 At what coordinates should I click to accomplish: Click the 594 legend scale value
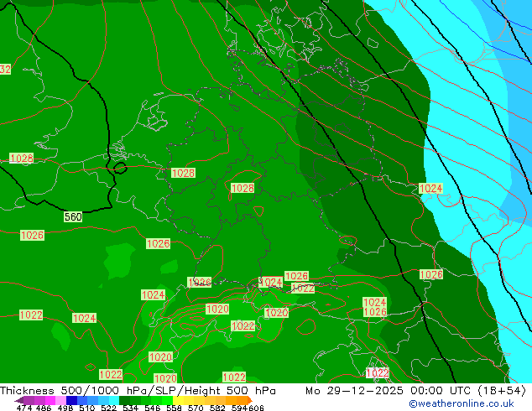click(x=239, y=408)
